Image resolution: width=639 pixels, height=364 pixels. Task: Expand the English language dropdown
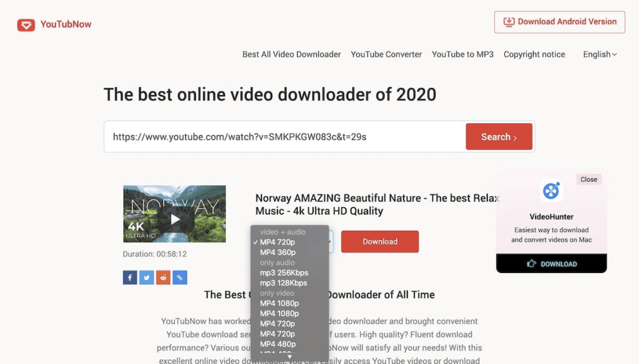600,54
